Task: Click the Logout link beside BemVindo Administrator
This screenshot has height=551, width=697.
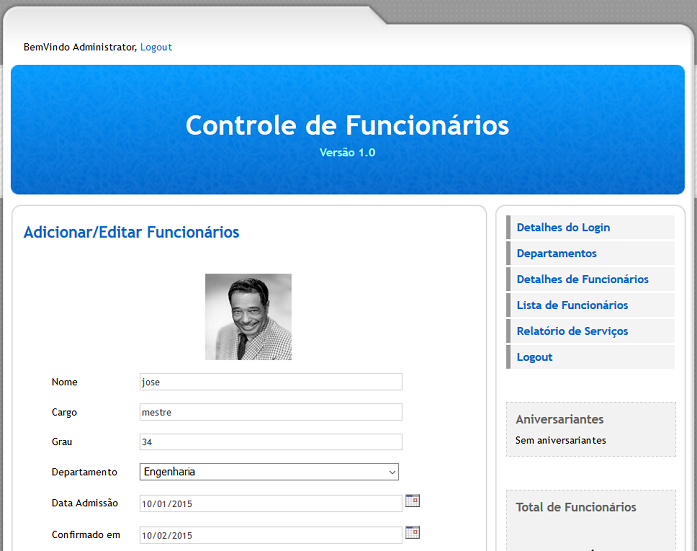Action: [156, 47]
